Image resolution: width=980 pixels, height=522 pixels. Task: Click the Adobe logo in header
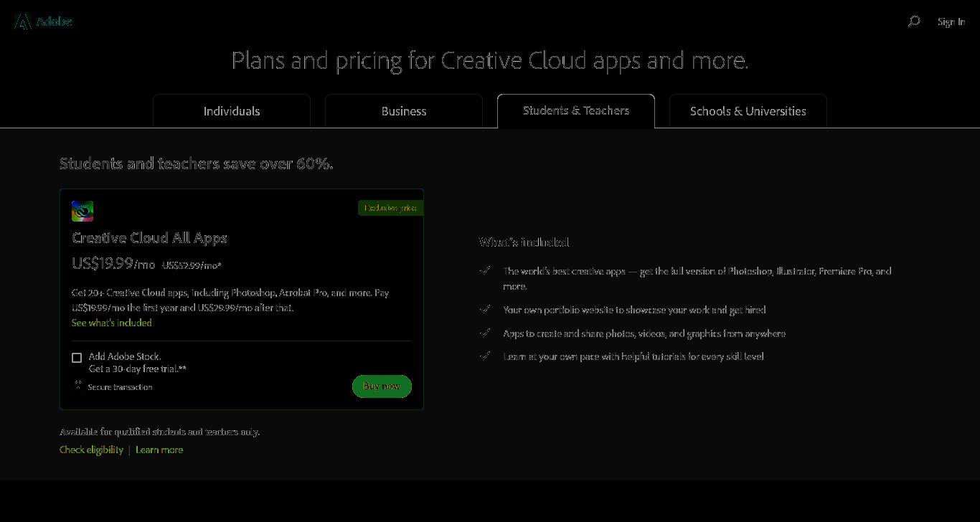click(44, 22)
